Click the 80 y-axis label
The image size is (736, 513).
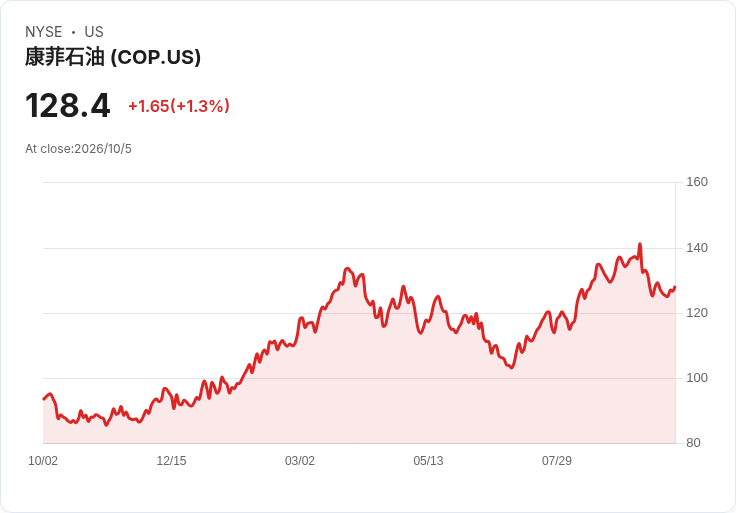pos(693,443)
